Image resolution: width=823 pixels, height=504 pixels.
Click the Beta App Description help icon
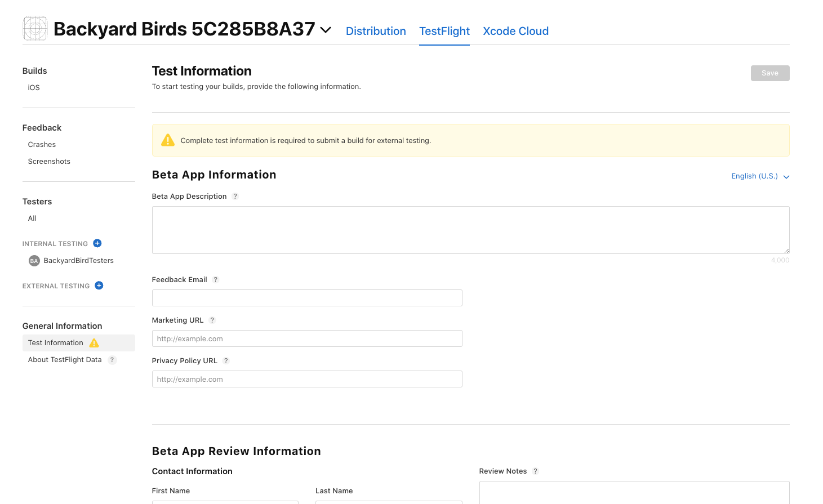(x=235, y=197)
